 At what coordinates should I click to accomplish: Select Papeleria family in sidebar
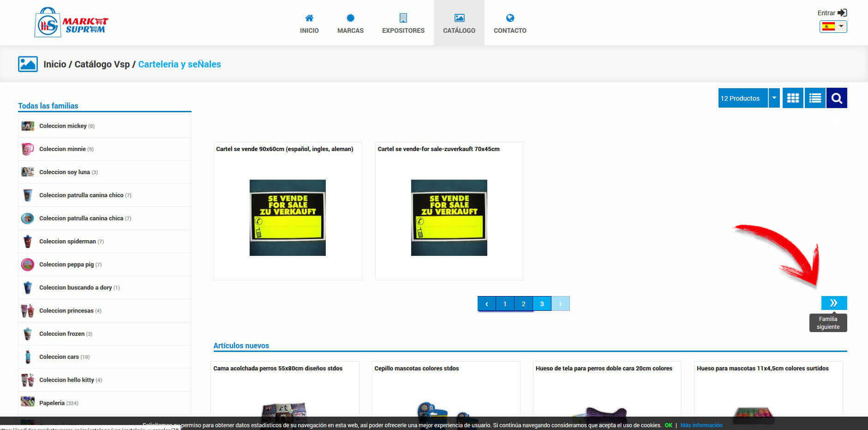52,403
